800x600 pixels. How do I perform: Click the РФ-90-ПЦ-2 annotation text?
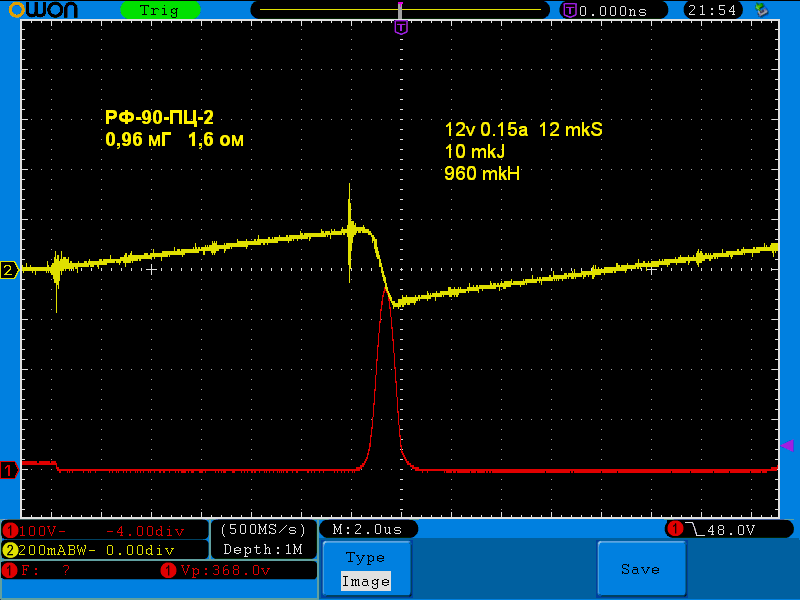[159, 118]
